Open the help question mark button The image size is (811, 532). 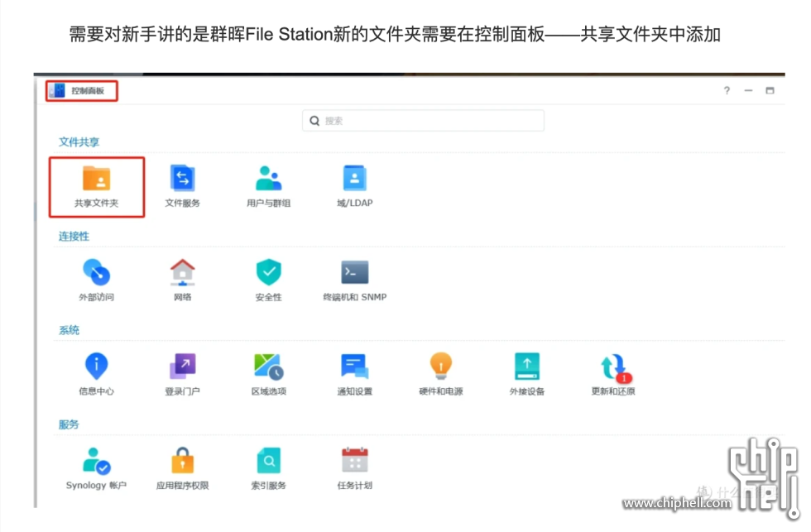727,90
